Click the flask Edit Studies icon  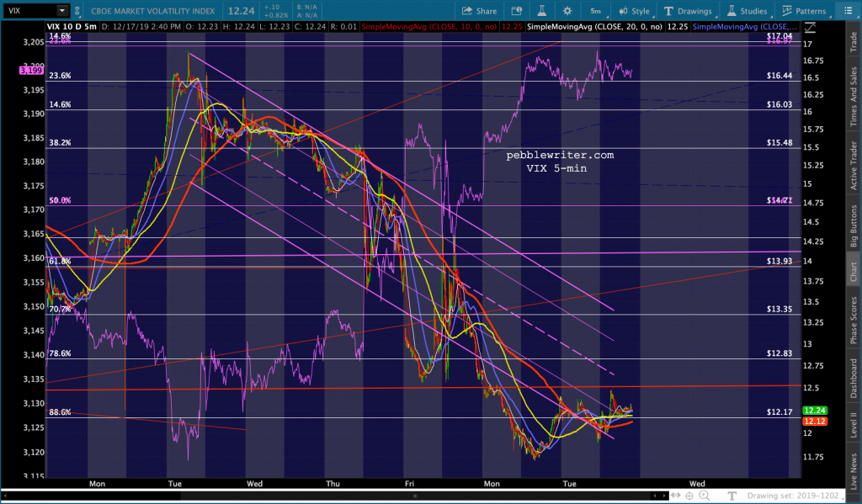tap(541, 11)
